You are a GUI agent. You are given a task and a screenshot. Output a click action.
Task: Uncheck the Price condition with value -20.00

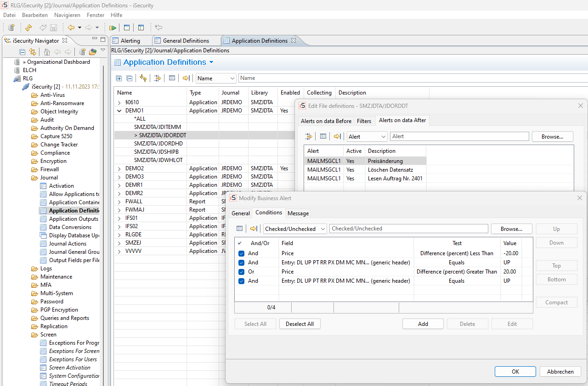click(x=242, y=253)
